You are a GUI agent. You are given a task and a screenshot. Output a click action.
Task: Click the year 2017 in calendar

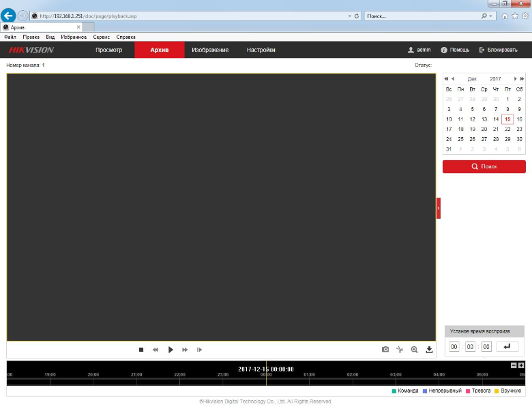tap(495, 78)
